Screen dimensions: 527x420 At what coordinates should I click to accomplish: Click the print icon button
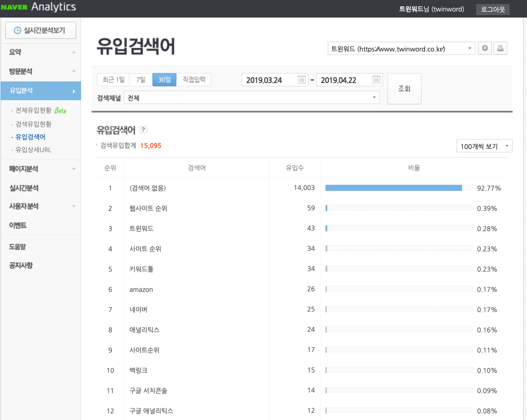coord(500,48)
